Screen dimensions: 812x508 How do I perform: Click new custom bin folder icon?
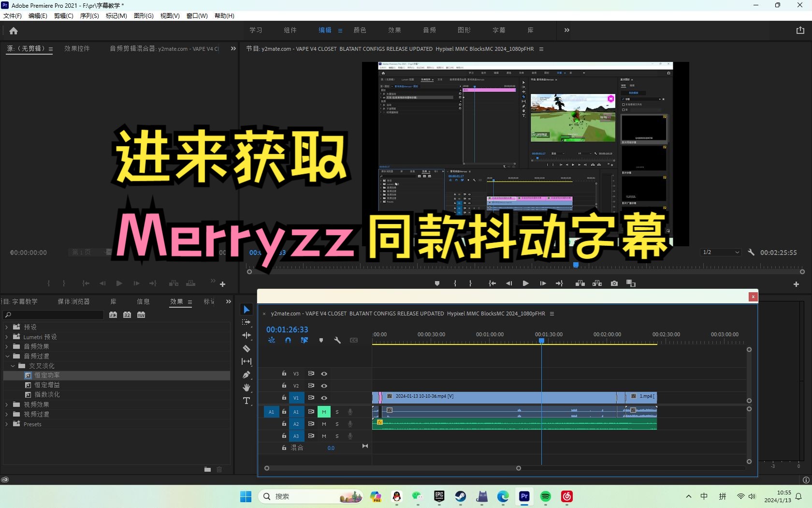207,469
